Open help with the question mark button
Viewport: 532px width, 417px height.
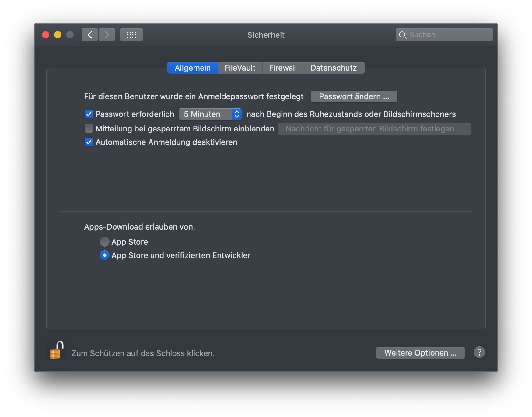tap(479, 352)
